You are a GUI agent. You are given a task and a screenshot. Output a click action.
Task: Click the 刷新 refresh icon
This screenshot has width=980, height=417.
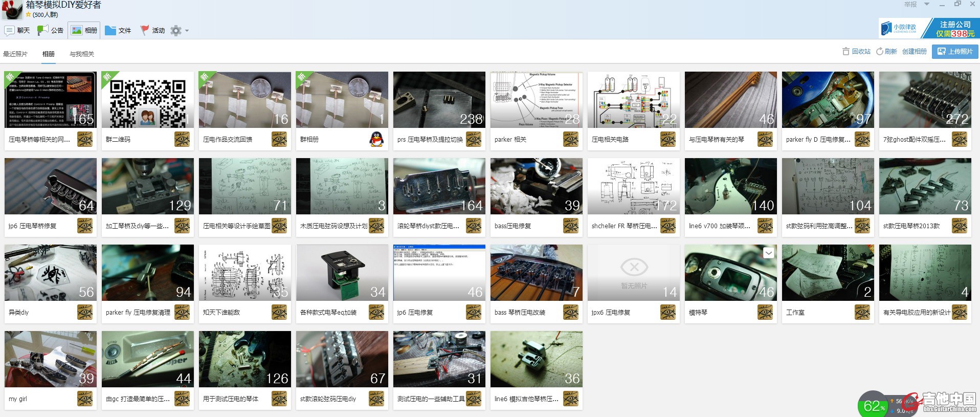[x=880, y=52]
